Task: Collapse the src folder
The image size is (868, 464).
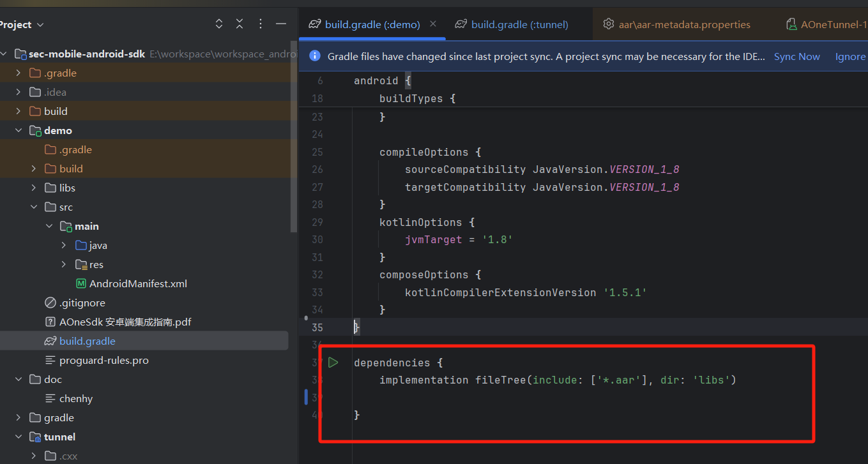Action: click(x=34, y=207)
